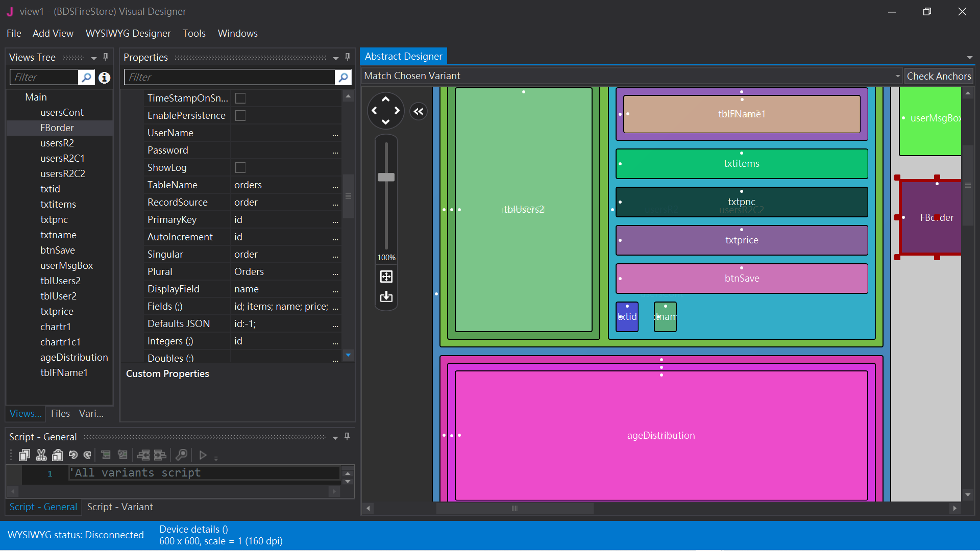The height and width of the screenshot is (551, 980).
Task: Click the Check Anchors button
Action: pos(939,76)
